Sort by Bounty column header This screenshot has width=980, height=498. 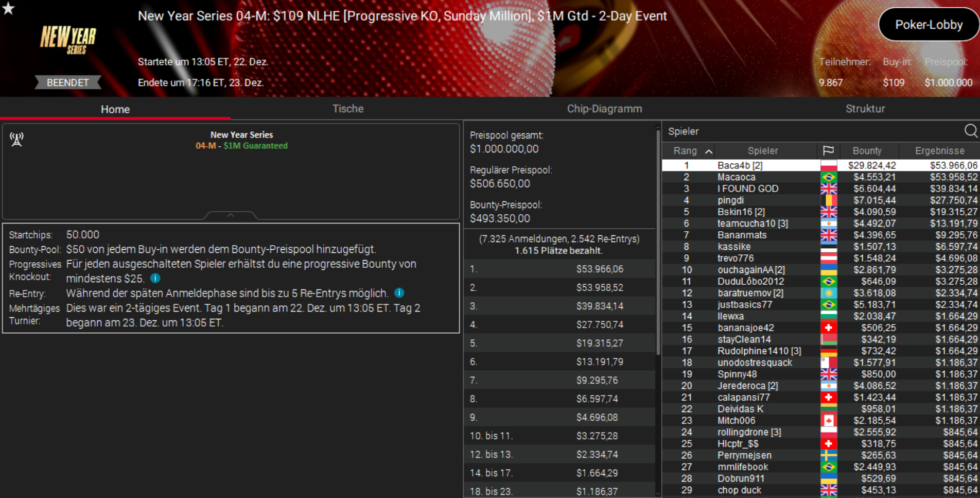pos(867,150)
